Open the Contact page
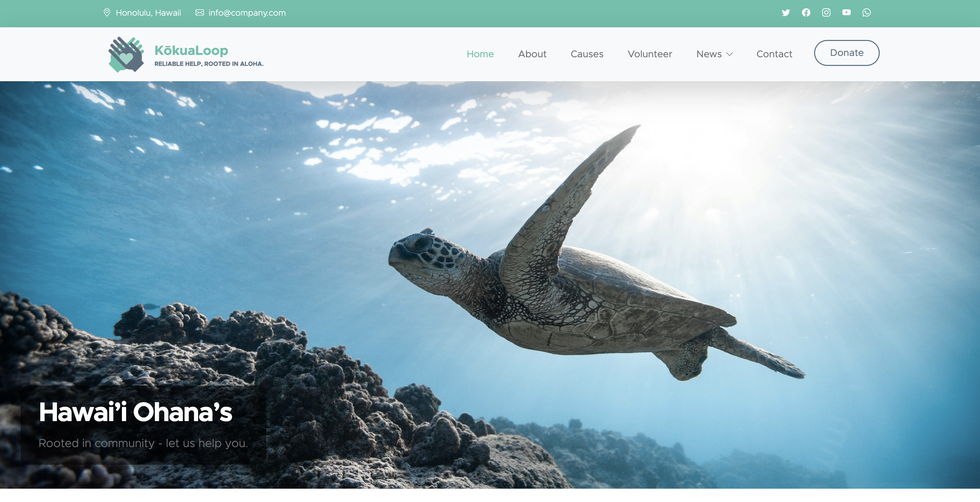980x502 pixels. click(x=774, y=54)
